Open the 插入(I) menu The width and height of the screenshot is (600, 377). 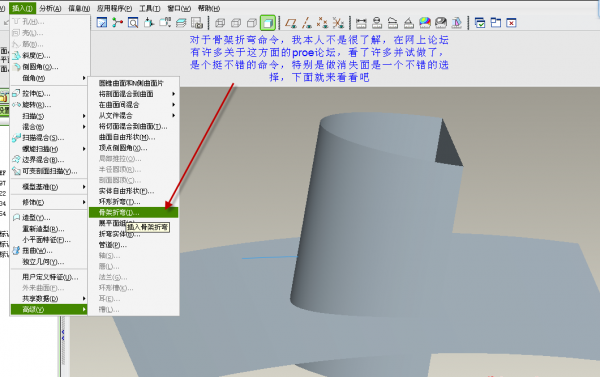tap(22, 8)
